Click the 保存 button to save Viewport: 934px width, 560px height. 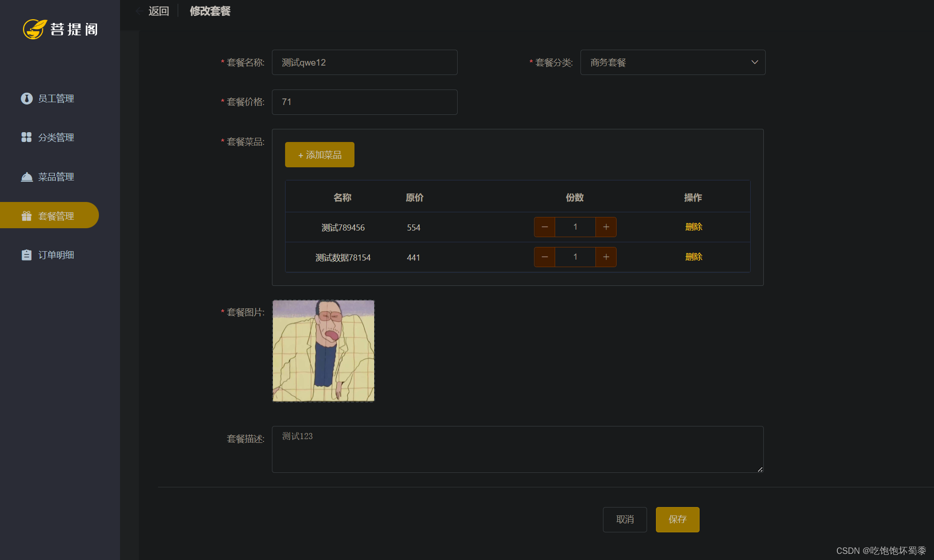pos(677,519)
